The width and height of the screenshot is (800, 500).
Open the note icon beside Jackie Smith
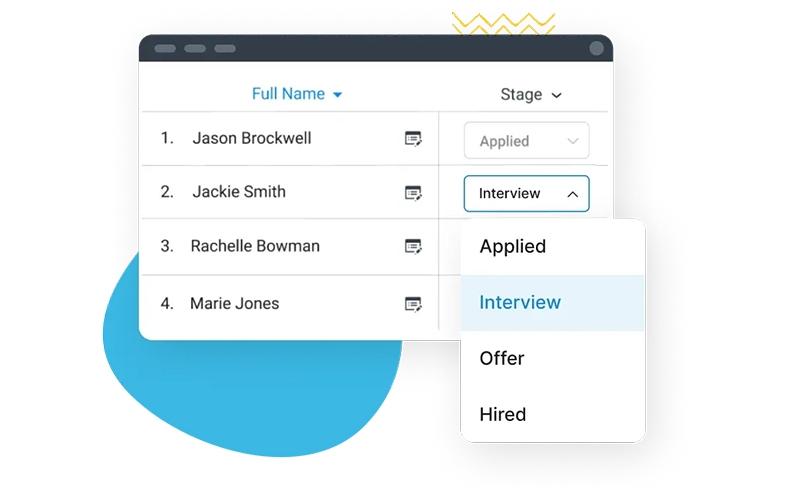413,193
